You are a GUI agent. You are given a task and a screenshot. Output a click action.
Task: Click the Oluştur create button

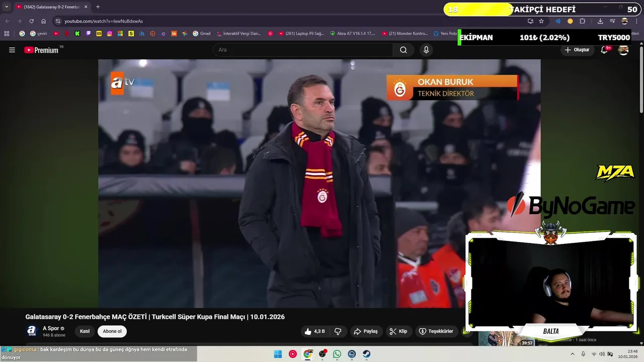[577, 50]
